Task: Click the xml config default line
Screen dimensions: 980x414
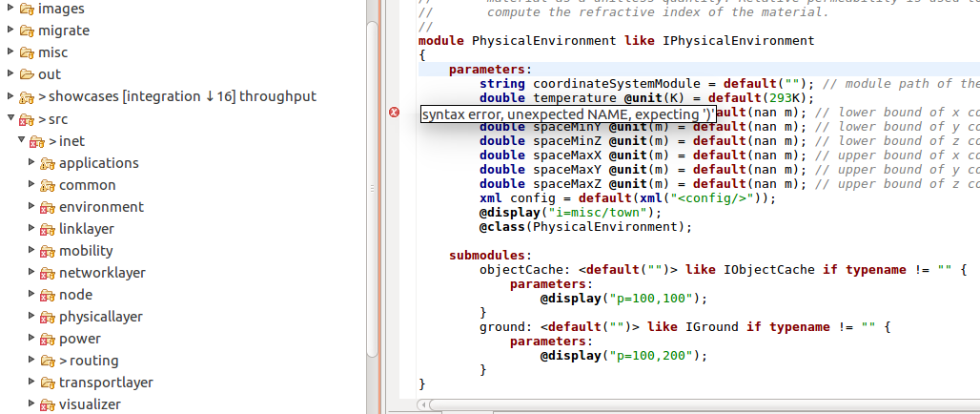Action: [x=627, y=198]
